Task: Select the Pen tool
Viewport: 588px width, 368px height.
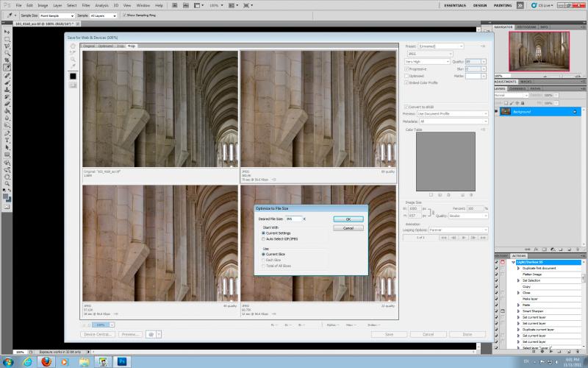Action: click(x=7, y=133)
